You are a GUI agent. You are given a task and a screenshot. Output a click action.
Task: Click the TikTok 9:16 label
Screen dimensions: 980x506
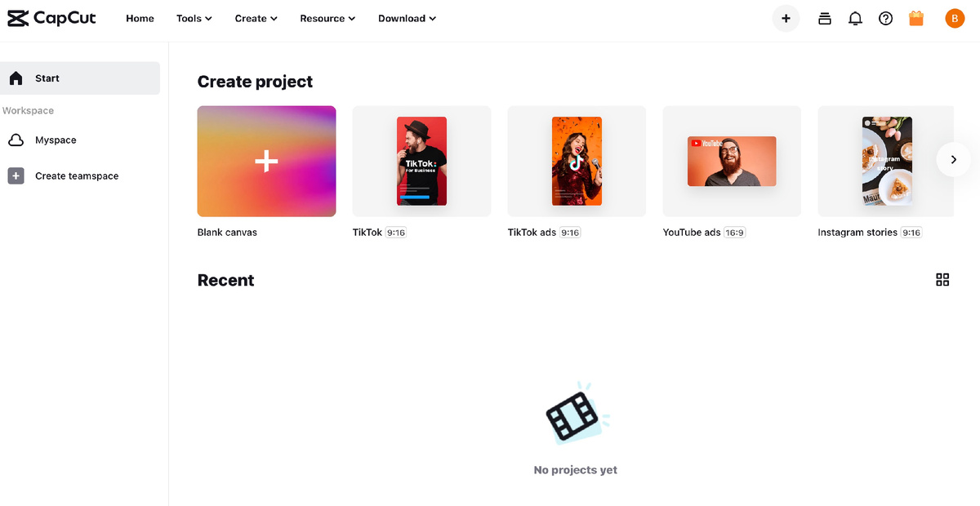[379, 233]
